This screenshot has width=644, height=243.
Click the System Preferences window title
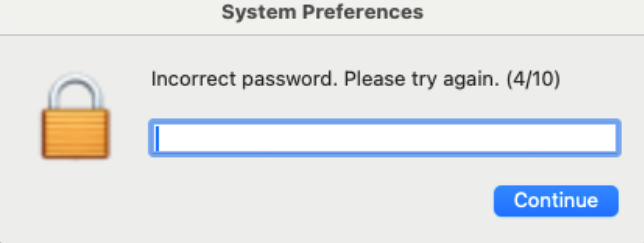point(322,11)
